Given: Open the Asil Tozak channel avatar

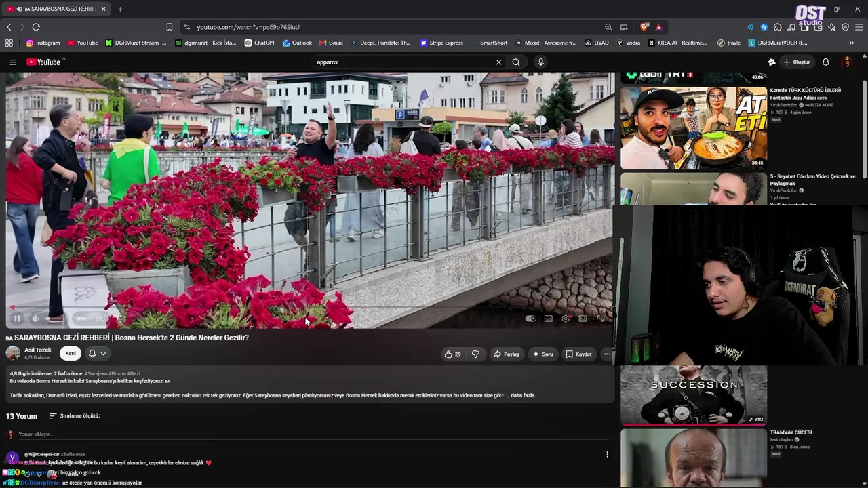Looking at the screenshot, I should click(13, 352).
